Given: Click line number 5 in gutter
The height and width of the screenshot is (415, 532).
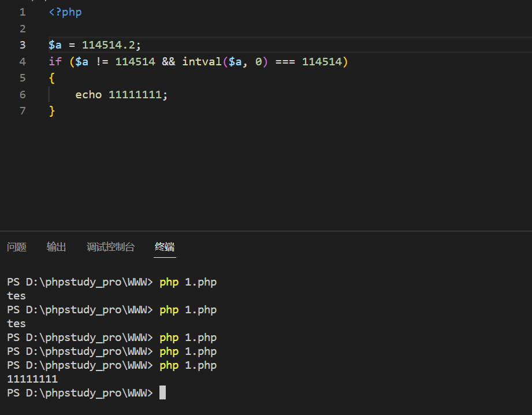Looking at the screenshot, I should pos(23,78).
